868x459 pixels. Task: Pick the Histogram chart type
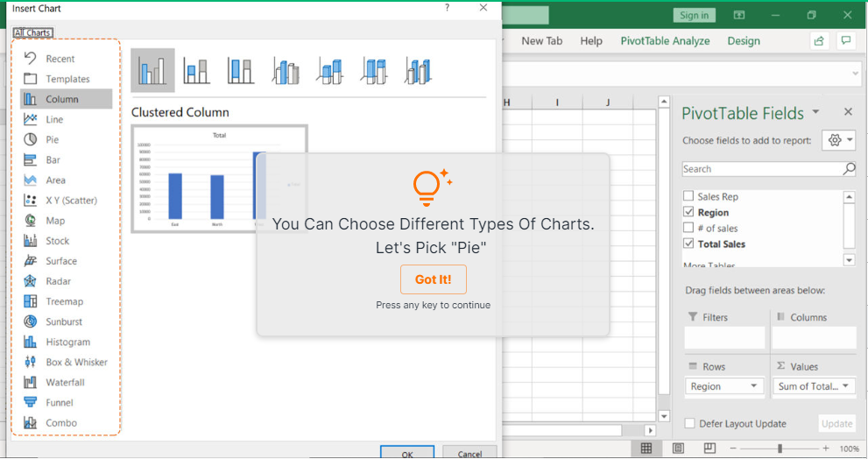tap(66, 342)
